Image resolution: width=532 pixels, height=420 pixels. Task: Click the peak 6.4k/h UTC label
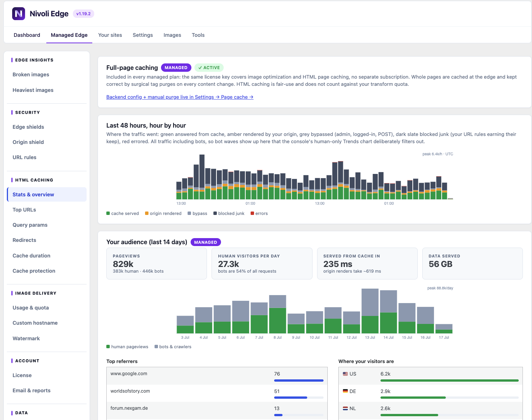[438, 154]
